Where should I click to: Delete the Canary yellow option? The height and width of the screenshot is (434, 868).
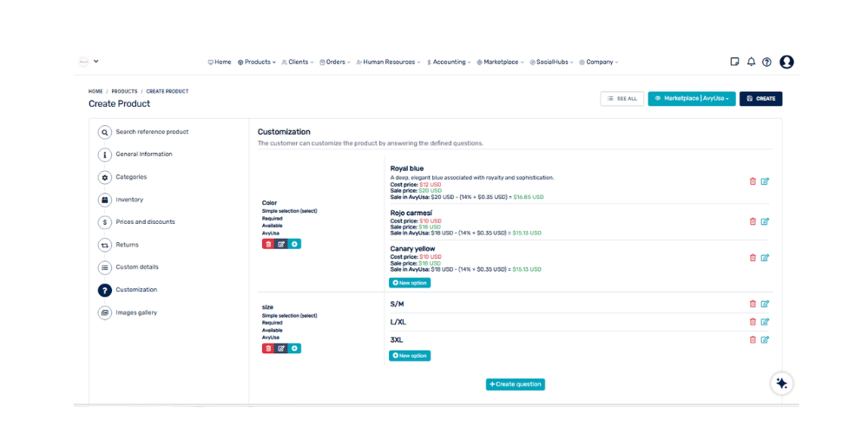point(753,258)
